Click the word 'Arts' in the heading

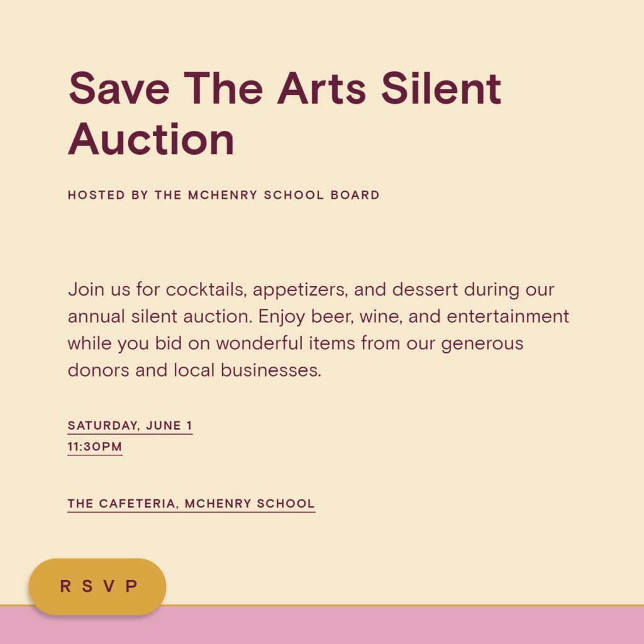click(x=321, y=88)
